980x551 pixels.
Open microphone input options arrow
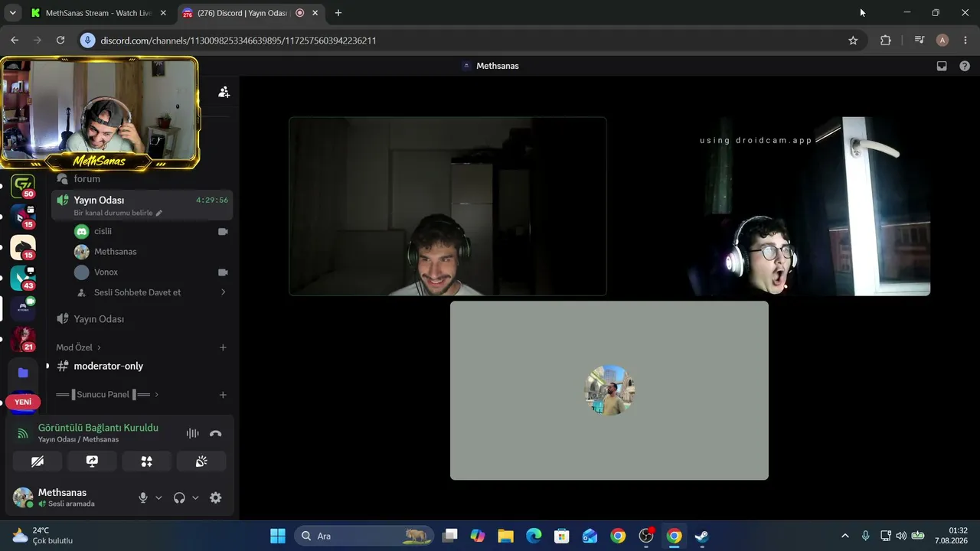(x=158, y=497)
